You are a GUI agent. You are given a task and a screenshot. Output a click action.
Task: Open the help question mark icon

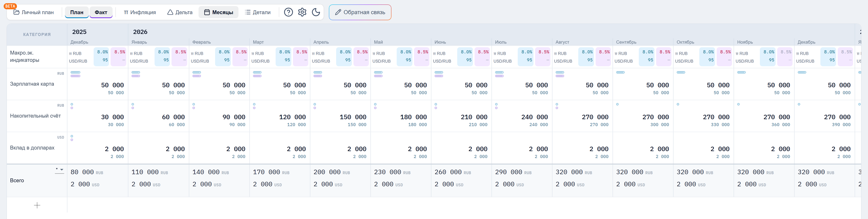[x=289, y=12]
